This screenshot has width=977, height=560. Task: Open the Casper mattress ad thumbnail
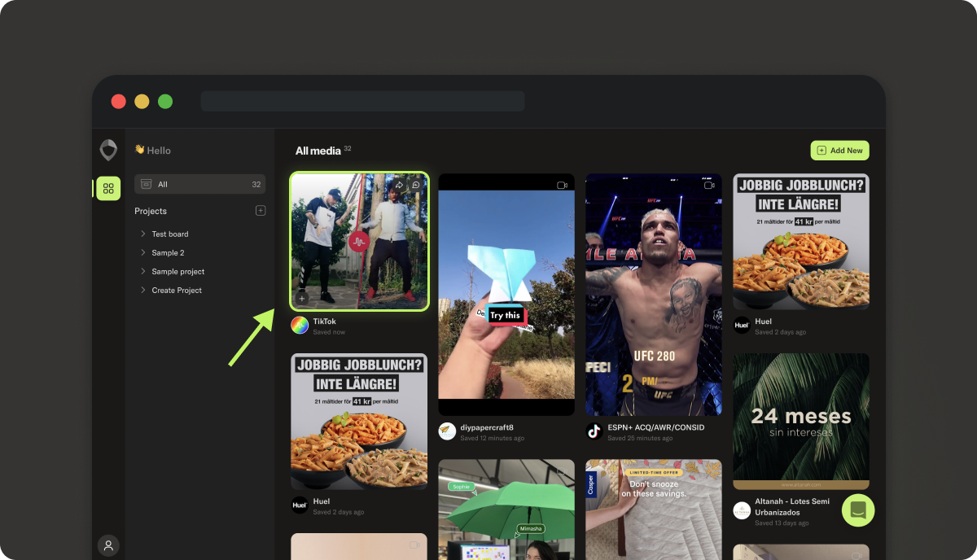point(654,510)
